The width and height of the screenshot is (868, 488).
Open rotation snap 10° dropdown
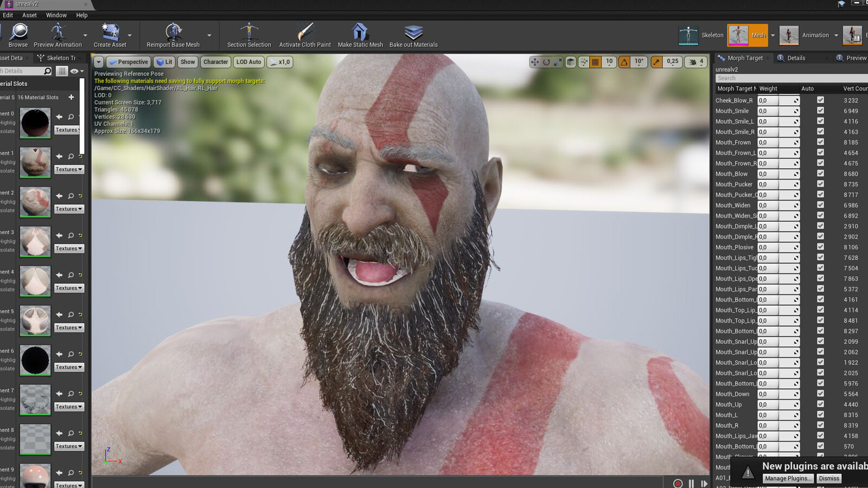click(x=639, y=62)
